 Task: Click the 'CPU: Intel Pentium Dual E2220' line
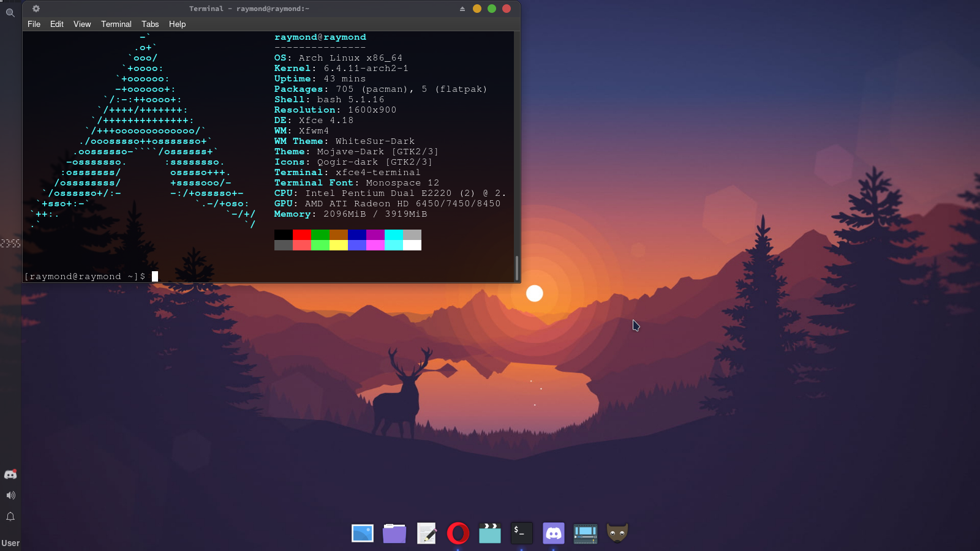[x=390, y=193]
